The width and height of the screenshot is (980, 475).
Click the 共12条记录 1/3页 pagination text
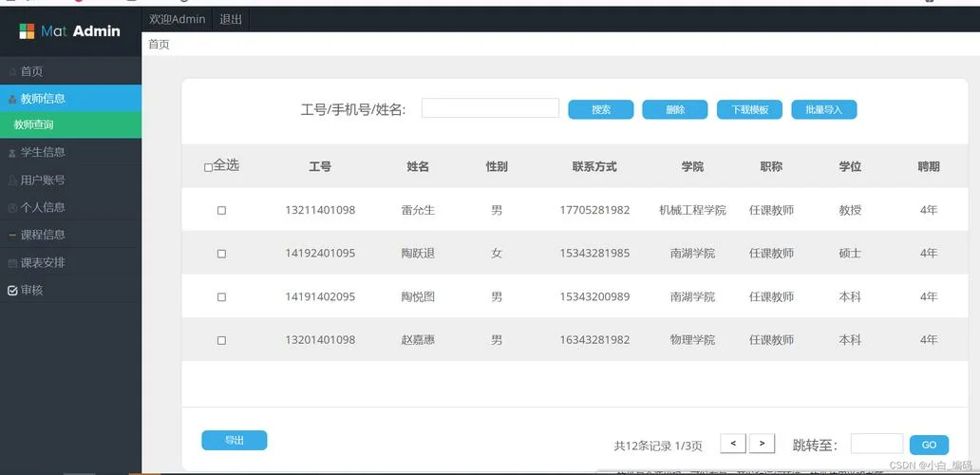click(x=658, y=446)
